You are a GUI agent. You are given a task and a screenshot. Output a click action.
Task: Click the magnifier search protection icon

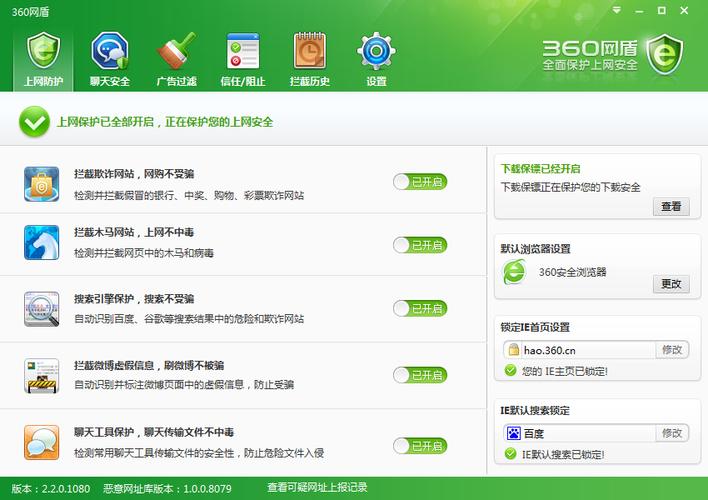point(42,309)
